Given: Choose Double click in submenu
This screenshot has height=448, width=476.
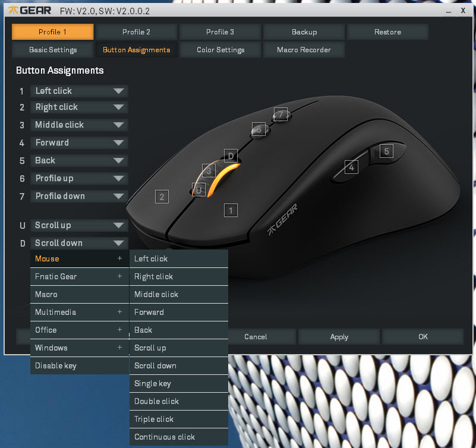Looking at the screenshot, I should coord(179,401).
